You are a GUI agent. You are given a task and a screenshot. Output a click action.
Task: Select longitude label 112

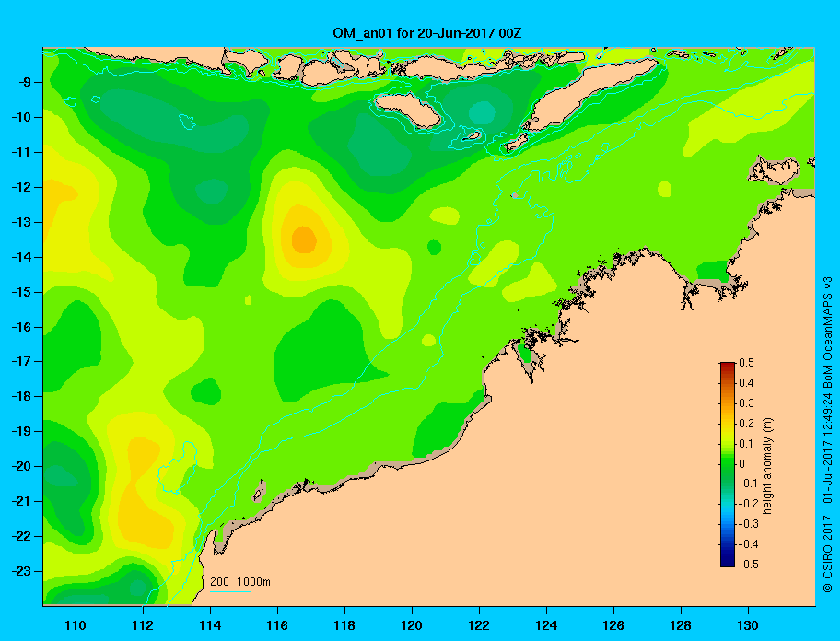click(143, 625)
